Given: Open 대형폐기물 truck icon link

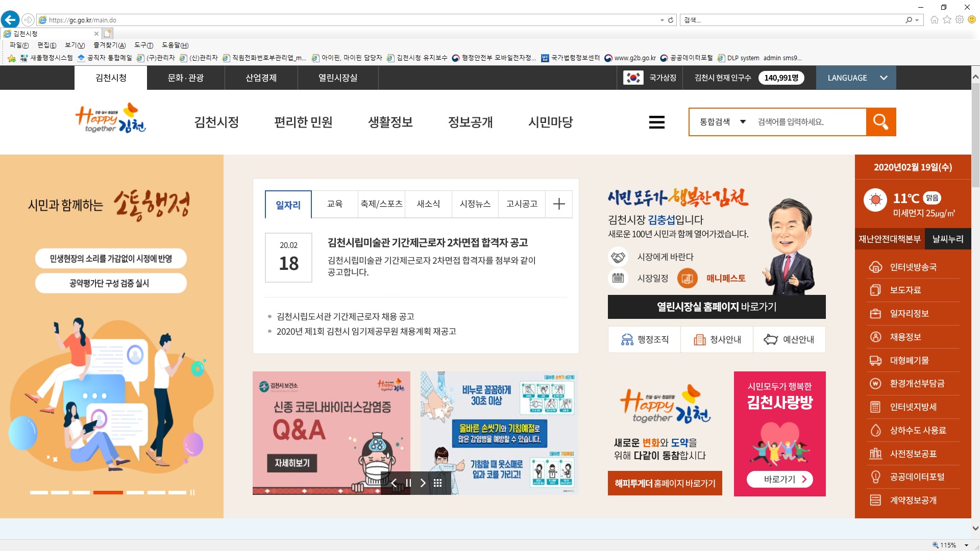Looking at the screenshot, I should [x=875, y=361].
